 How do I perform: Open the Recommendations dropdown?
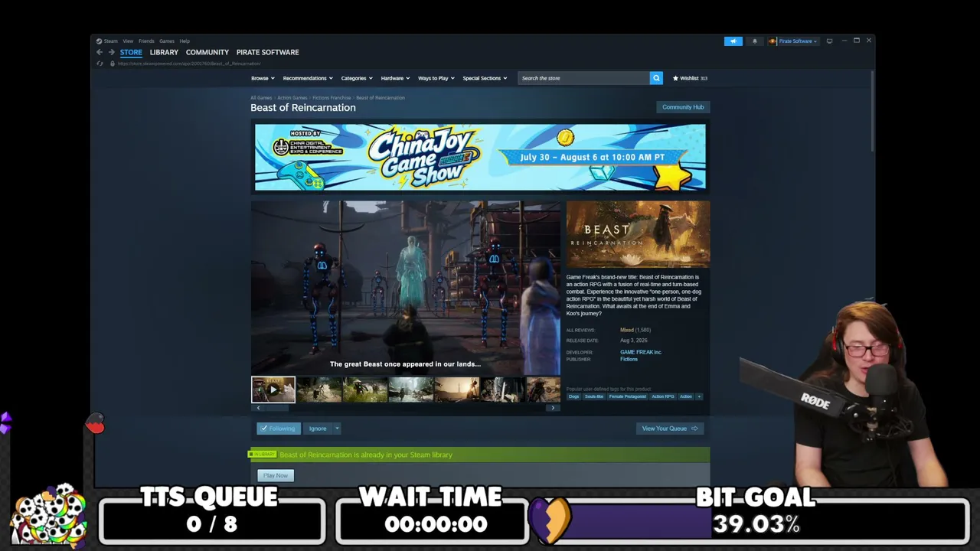(x=308, y=78)
